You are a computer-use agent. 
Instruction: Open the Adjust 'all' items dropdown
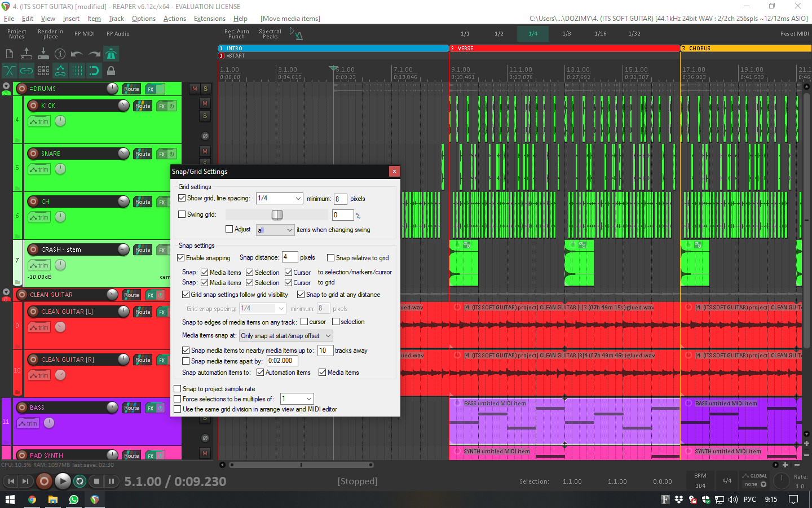click(275, 230)
